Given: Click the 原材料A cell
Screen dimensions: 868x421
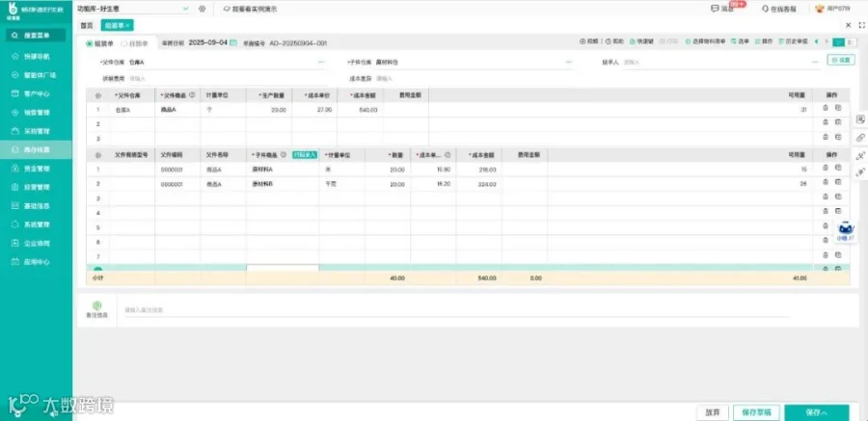Looking at the screenshot, I should (283, 169).
